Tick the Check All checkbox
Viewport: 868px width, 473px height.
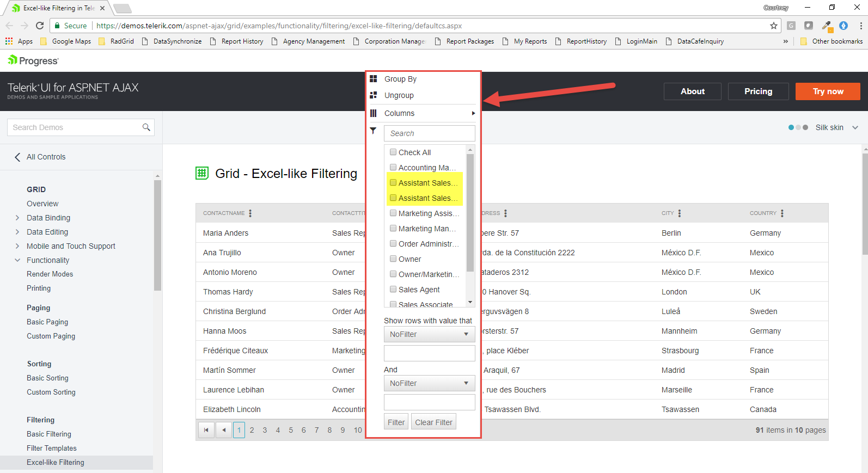pyautogui.click(x=393, y=152)
